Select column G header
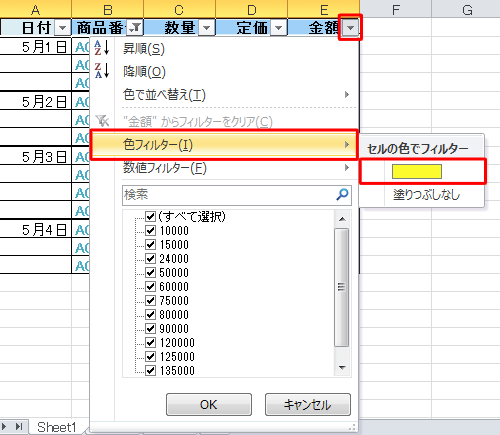 (466, 9)
